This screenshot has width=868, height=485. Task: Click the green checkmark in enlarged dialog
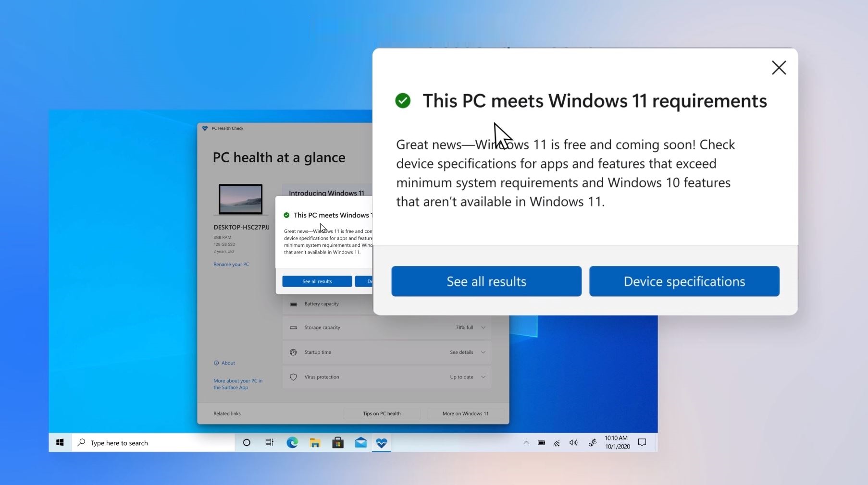point(403,101)
